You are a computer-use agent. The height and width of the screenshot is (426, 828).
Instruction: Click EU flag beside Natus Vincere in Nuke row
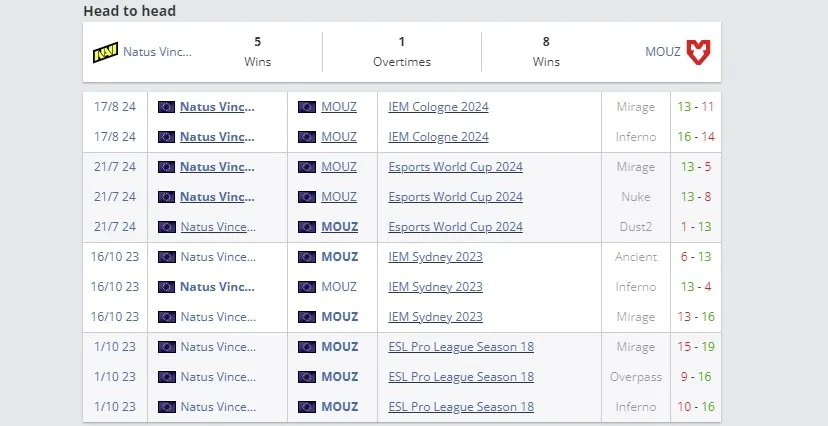tap(166, 197)
